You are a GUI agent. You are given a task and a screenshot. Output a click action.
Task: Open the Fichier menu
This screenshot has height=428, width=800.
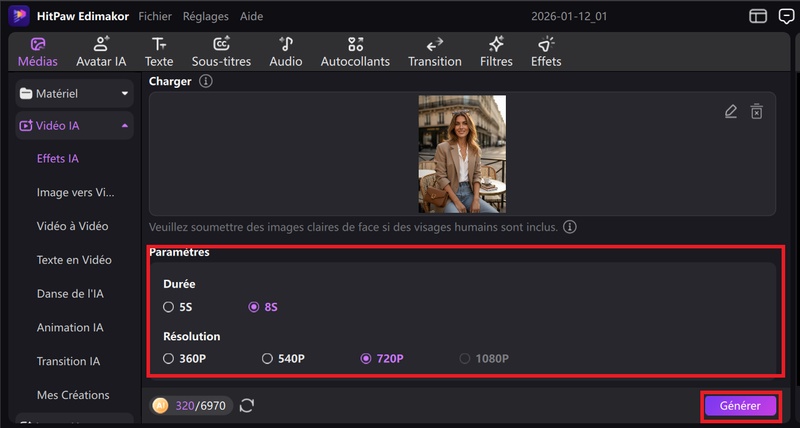tap(155, 16)
